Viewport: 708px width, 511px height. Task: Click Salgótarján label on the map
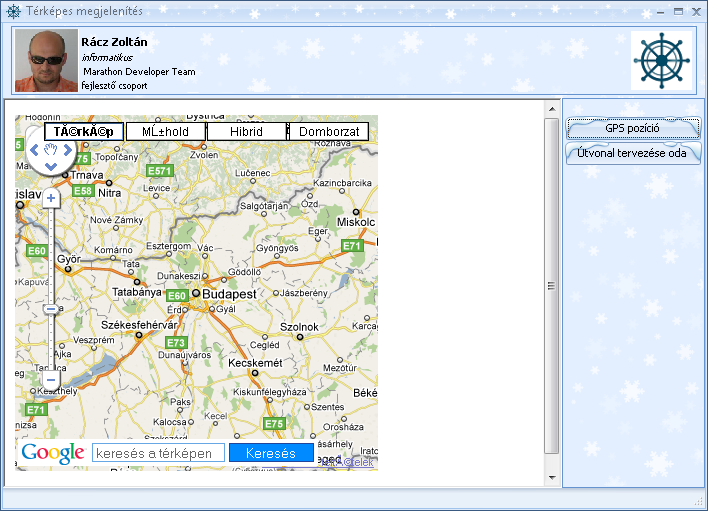(x=264, y=206)
